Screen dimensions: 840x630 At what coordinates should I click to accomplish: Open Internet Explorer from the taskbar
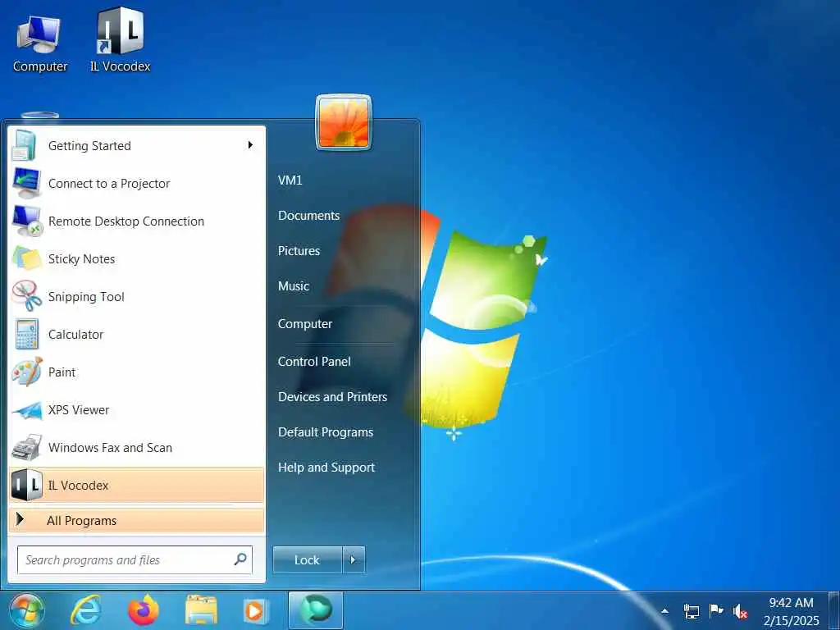[x=85, y=610]
